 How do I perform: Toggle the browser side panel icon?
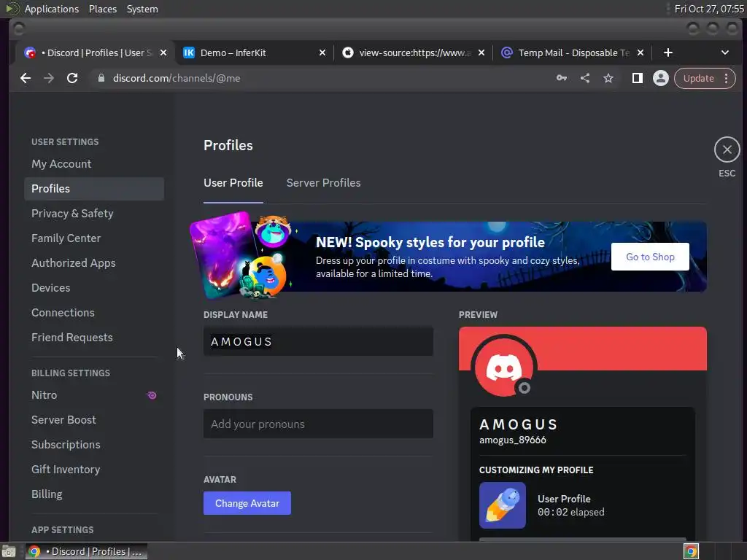point(637,78)
